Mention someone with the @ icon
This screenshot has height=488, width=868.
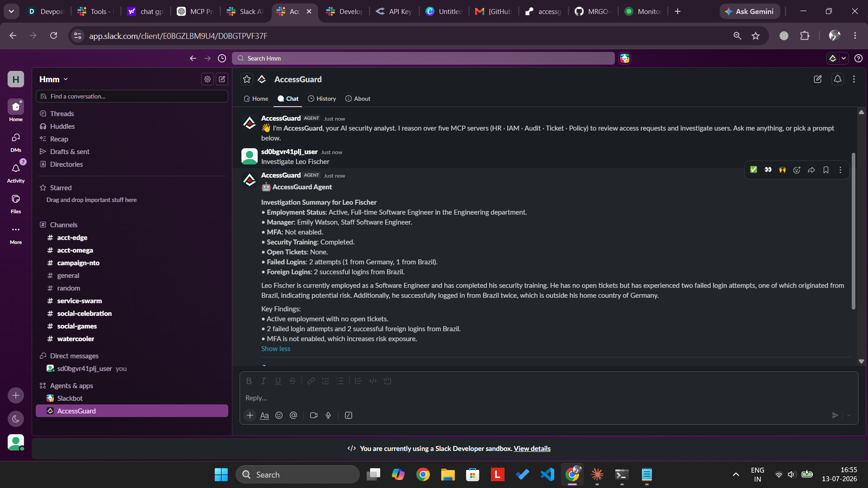coord(293,415)
